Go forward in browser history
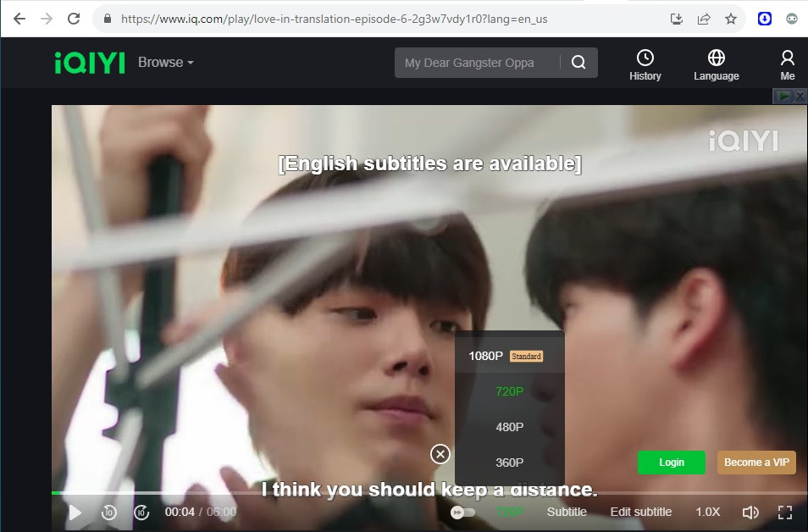Viewport: 808px width, 532px height. 47,19
